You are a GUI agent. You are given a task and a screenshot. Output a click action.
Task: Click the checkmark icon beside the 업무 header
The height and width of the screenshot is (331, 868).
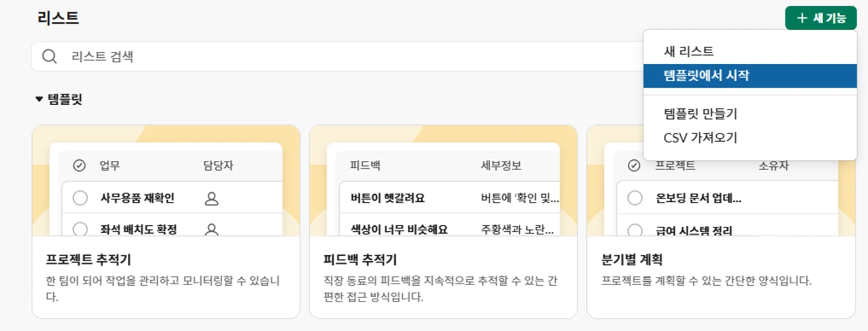coord(79,165)
